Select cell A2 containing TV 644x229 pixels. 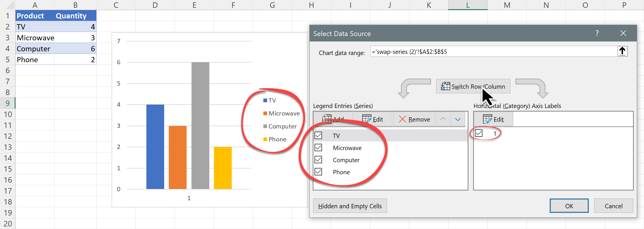[35, 27]
